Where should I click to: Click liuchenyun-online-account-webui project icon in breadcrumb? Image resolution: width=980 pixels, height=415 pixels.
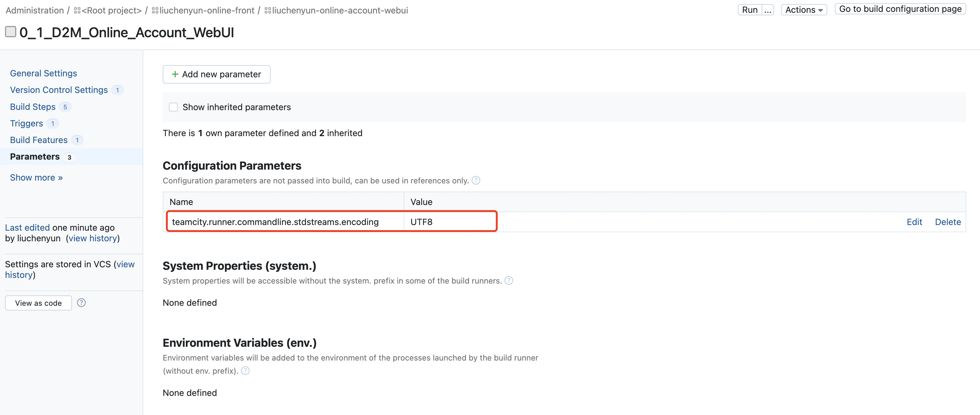[268, 11]
